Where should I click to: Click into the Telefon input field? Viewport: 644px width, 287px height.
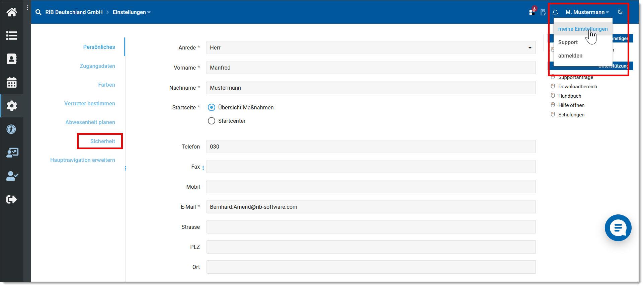coord(371,147)
